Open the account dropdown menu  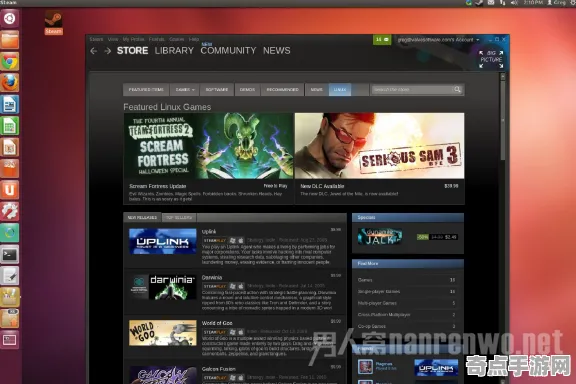click(x=438, y=40)
